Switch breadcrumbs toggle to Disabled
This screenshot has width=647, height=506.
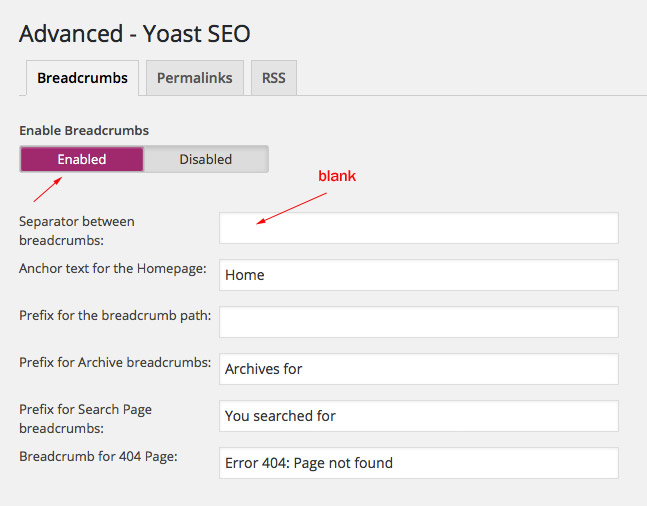tap(205, 159)
